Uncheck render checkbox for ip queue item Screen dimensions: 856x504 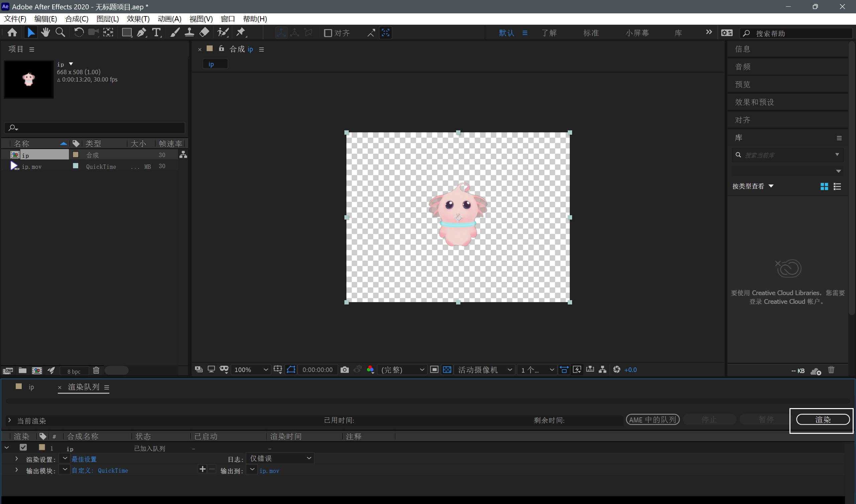(23, 447)
